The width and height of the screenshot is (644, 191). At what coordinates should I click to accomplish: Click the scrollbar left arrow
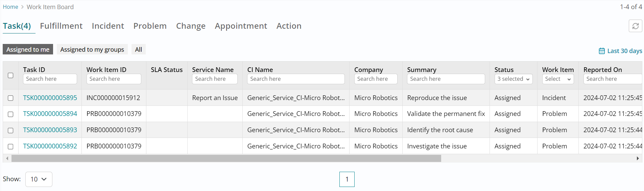point(7,158)
